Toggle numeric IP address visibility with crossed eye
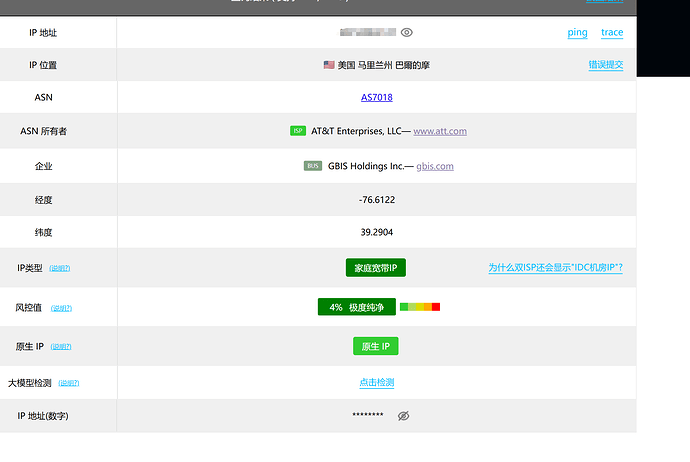The height and width of the screenshot is (462, 690). coord(404,416)
